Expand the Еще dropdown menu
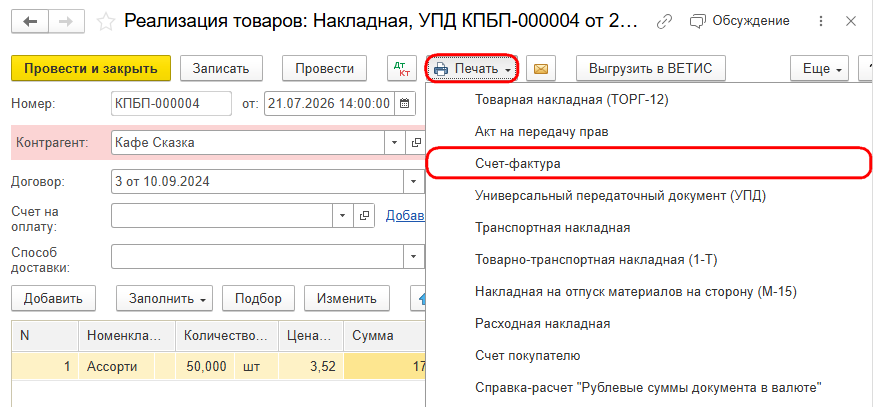 coord(819,69)
